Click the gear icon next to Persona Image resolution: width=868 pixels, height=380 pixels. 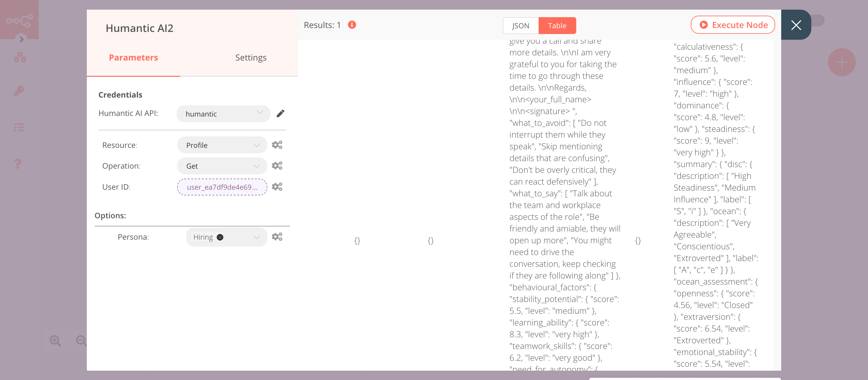[x=277, y=237]
